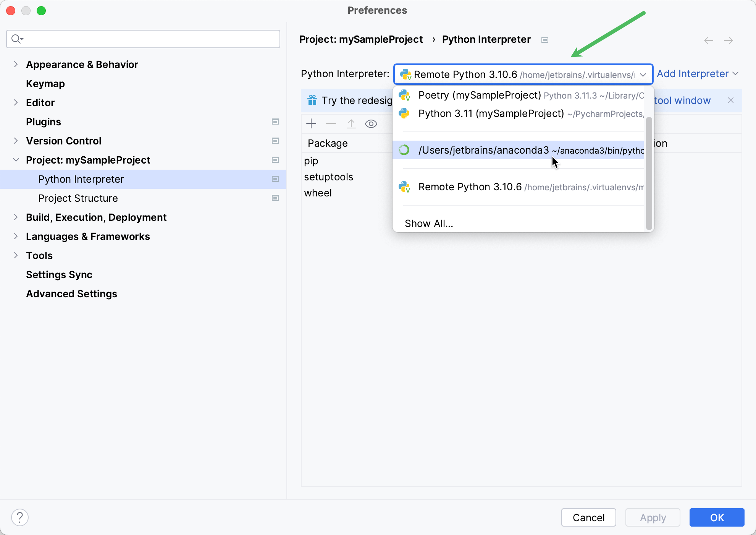Expand the Appearance & Behavior section
Screen dimensions: 756x535
coord(16,64)
